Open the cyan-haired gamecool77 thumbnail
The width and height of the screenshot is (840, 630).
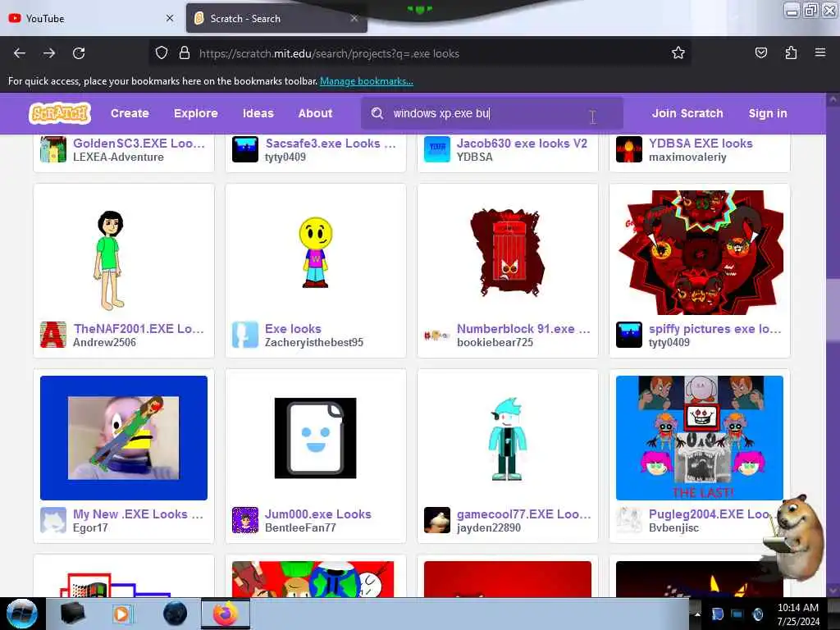[x=507, y=438]
